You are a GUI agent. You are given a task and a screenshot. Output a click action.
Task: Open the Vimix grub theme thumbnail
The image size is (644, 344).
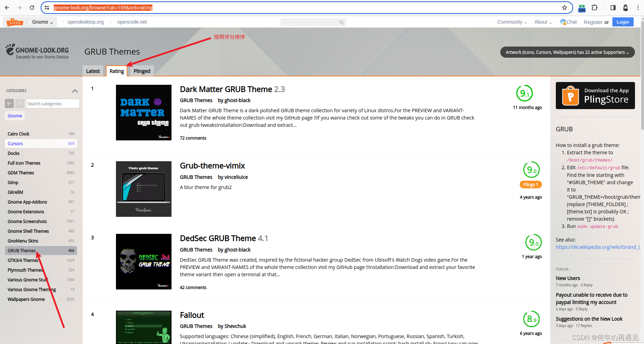(144, 189)
